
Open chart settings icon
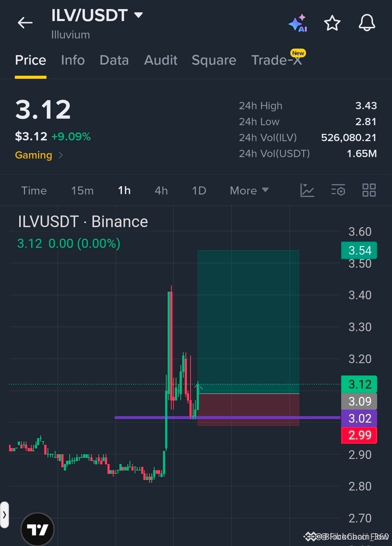point(338,190)
